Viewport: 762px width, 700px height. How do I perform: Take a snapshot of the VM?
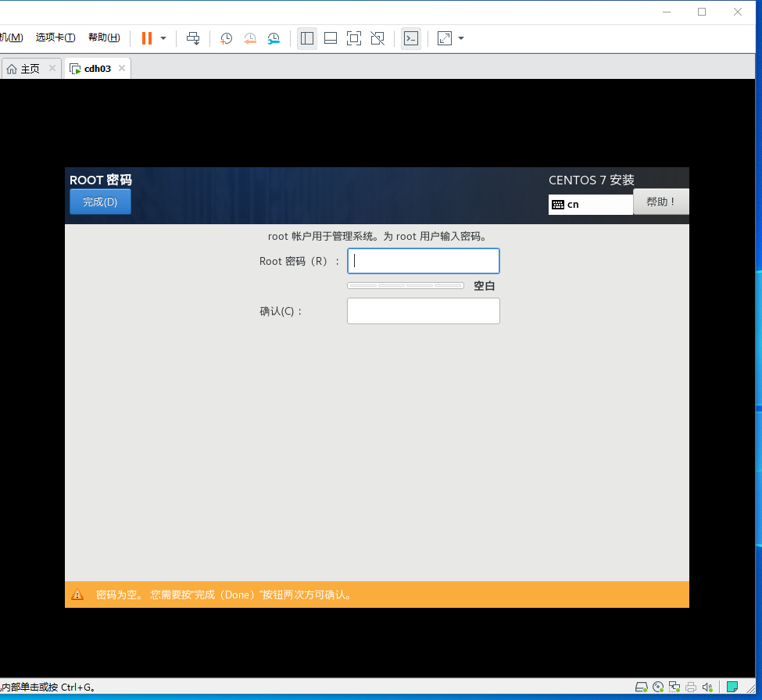(x=226, y=38)
